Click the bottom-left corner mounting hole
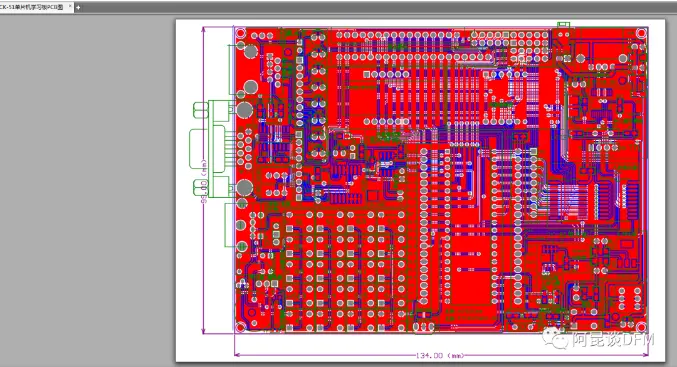677x367 pixels. pos(240,326)
